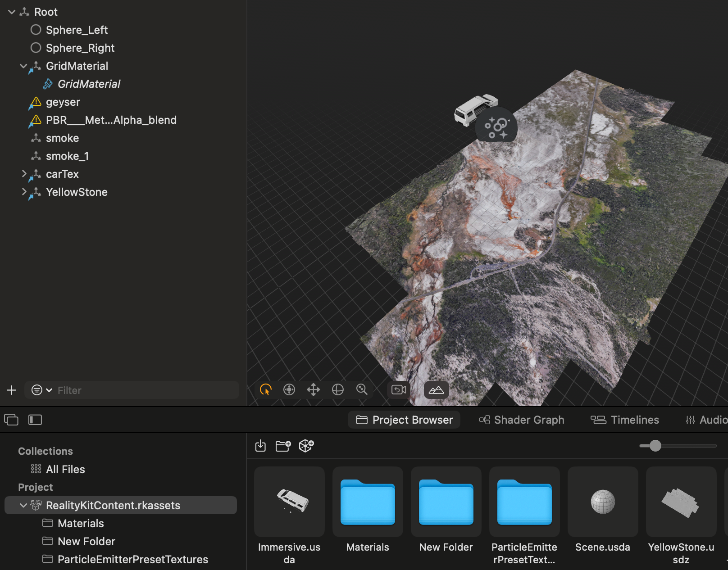The height and width of the screenshot is (570, 728).
Task: Switch to Shader Graph tab
Action: coord(521,420)
